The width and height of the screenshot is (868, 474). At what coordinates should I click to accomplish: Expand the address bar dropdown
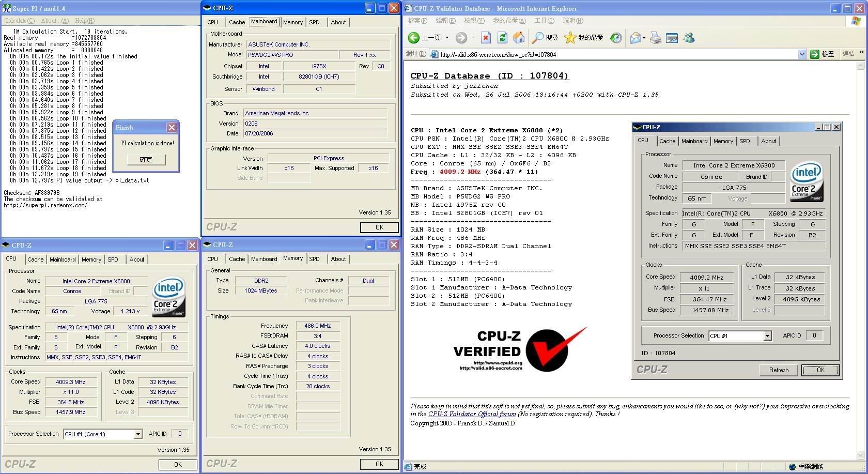pyautogui.click(x=802, y=54)
